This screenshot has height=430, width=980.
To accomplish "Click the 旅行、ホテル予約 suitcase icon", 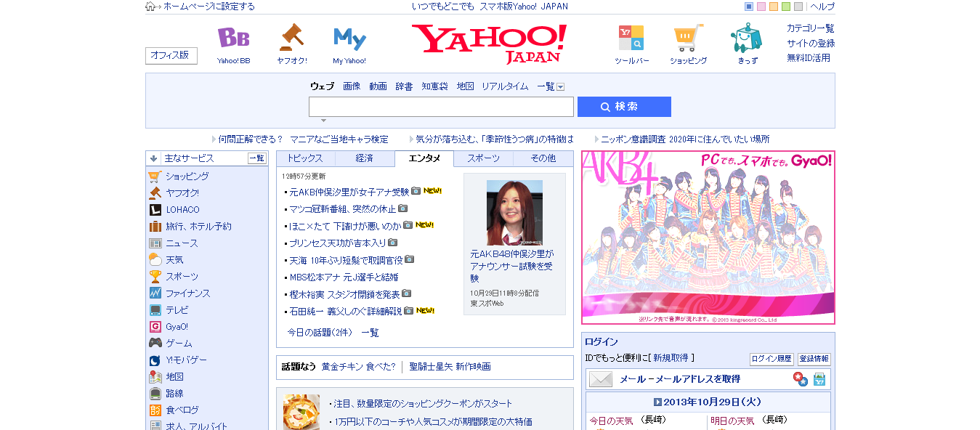I will tap(155, 227).
